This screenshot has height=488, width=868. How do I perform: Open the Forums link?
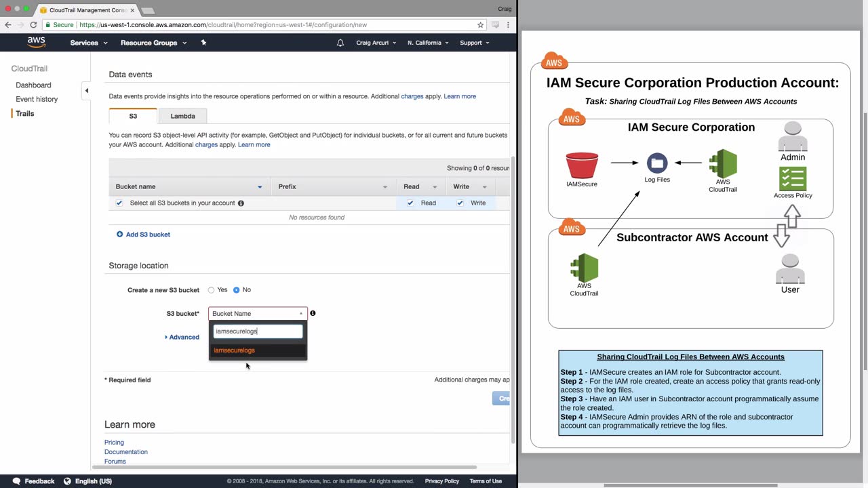click(x=115, y=462)
